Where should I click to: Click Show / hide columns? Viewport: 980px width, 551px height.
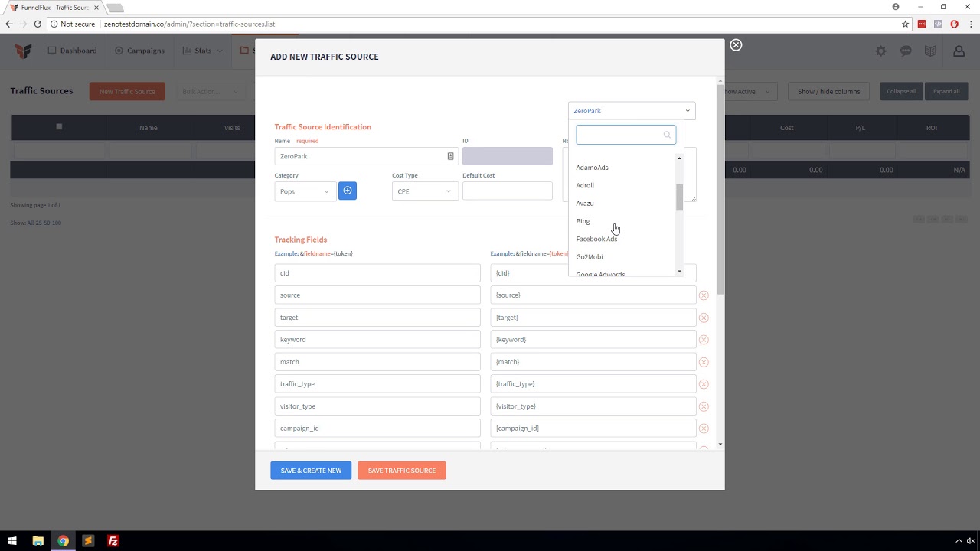(829, 91)
